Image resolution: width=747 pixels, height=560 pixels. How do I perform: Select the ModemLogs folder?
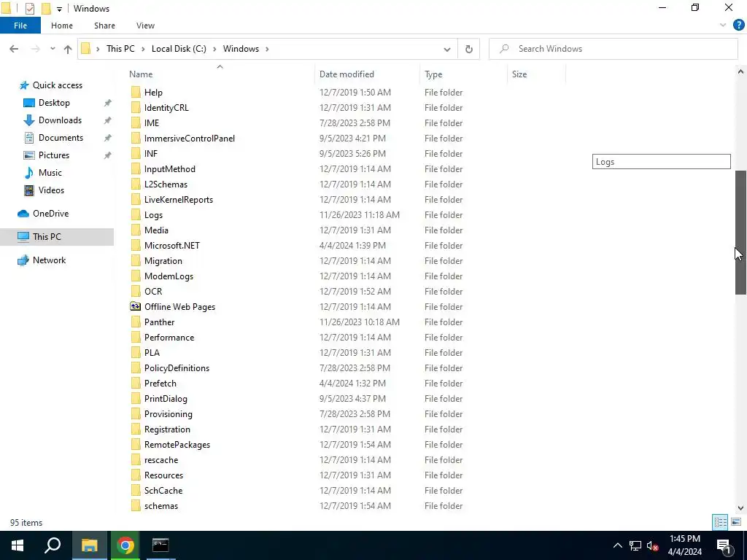pos(169,276)
